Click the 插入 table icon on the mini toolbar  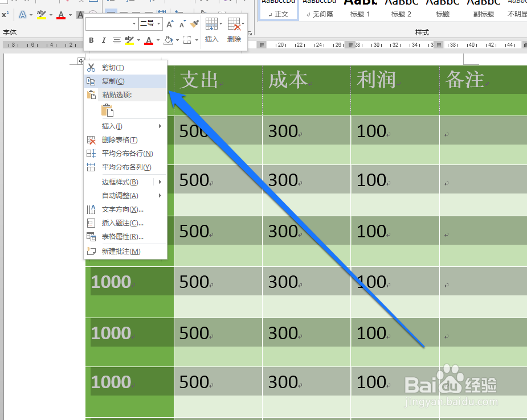click(x=212, y=23)
